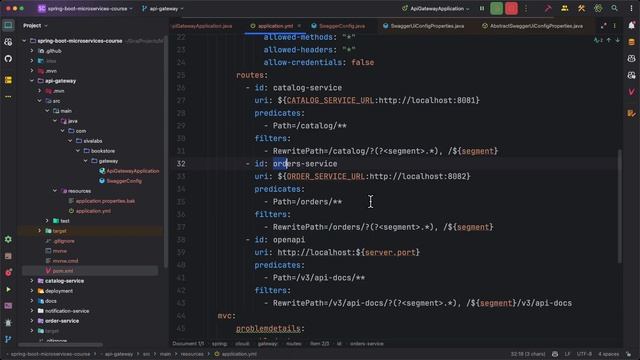Open the Maven tool window icon
This screenshot has height=360, width=640.
click(x=631, y=92)
